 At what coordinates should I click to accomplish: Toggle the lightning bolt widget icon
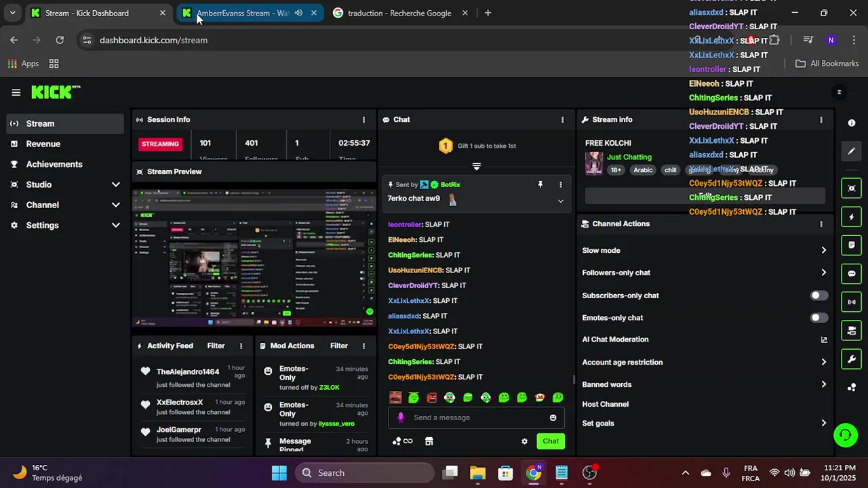click(852, 217)
